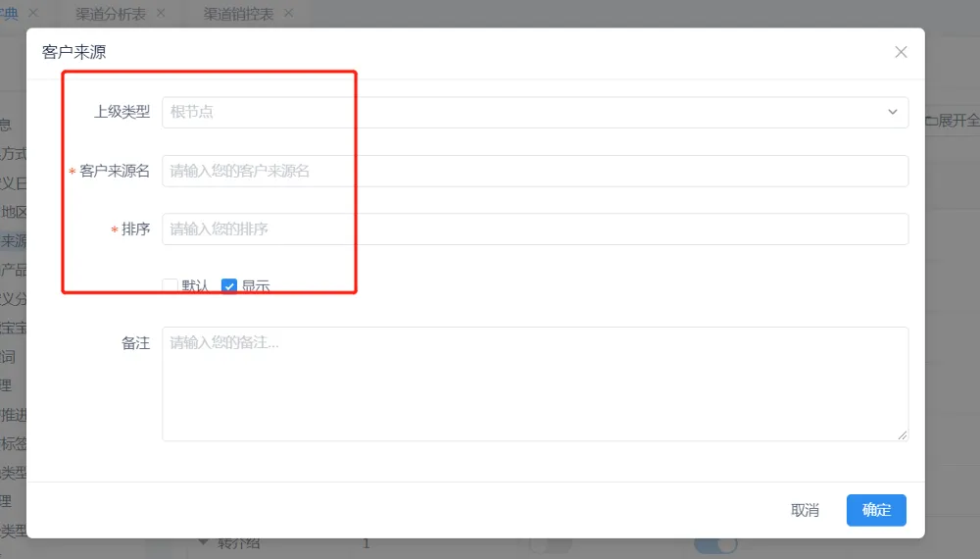
Task: Uncheck the 显示 checkbox
Action: 229,286
